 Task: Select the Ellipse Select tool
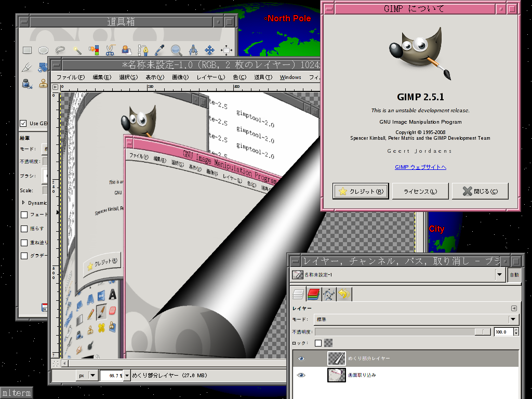(44, 50)
